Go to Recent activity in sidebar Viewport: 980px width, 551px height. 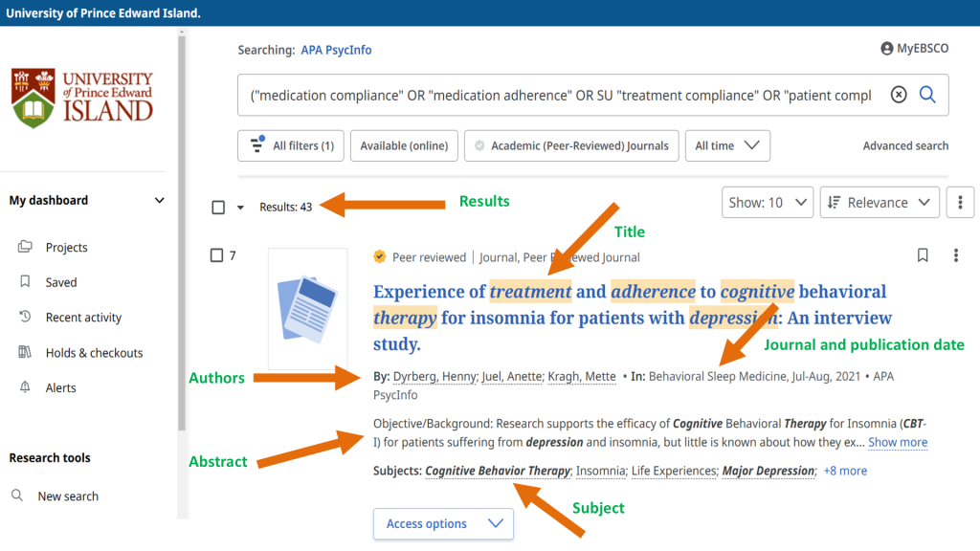tap(83, 318)
